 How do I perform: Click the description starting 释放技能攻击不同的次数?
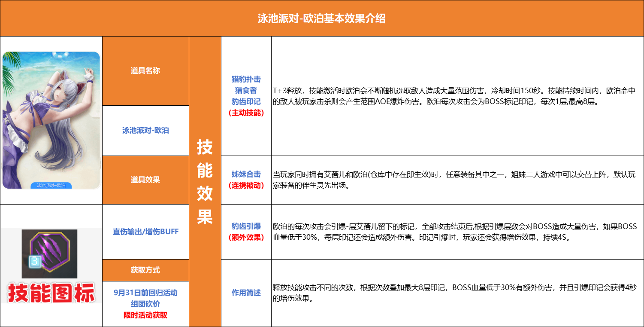454,293
